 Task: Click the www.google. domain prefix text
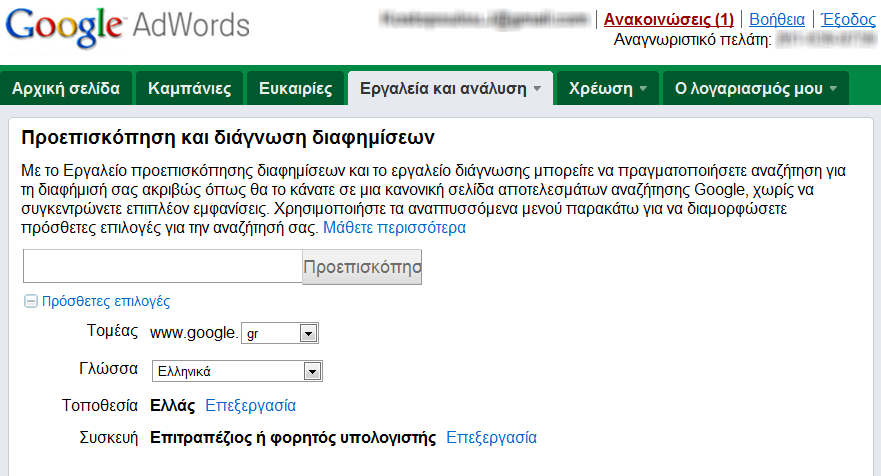click(x=194, y=333)
